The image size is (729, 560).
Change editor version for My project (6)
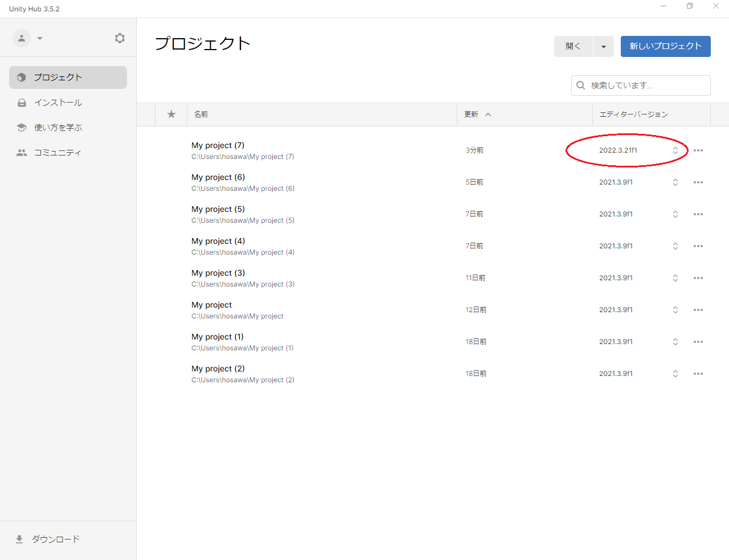click(x=675, y=182)
